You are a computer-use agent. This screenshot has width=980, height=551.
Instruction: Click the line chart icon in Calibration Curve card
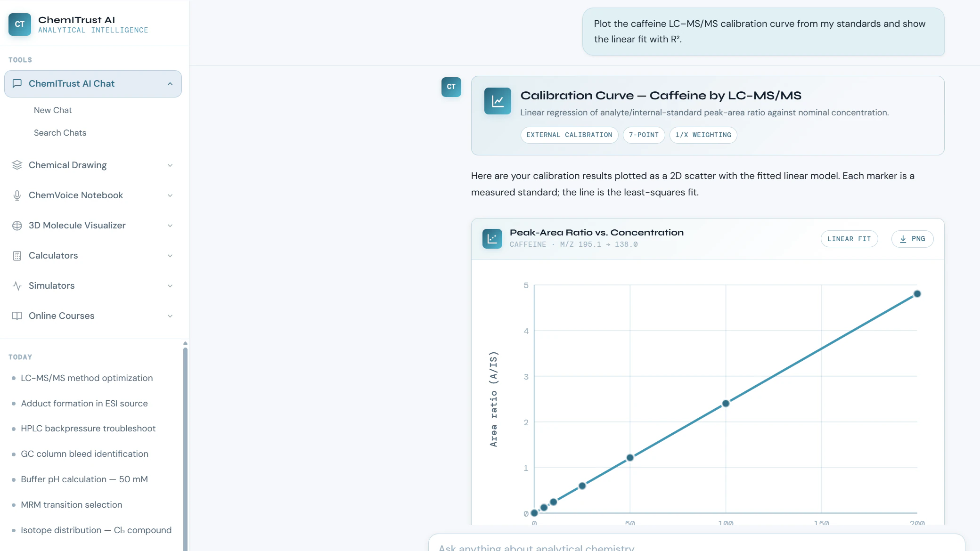click(498, 101)
